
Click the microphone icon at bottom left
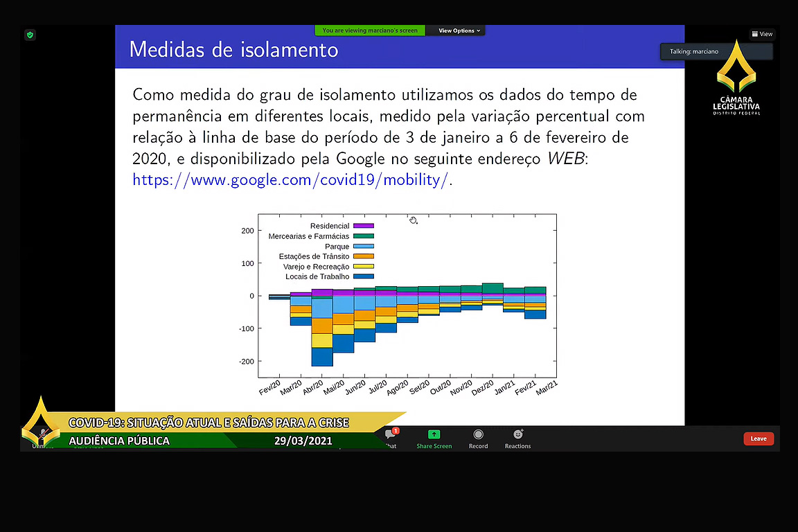point(42,436)
